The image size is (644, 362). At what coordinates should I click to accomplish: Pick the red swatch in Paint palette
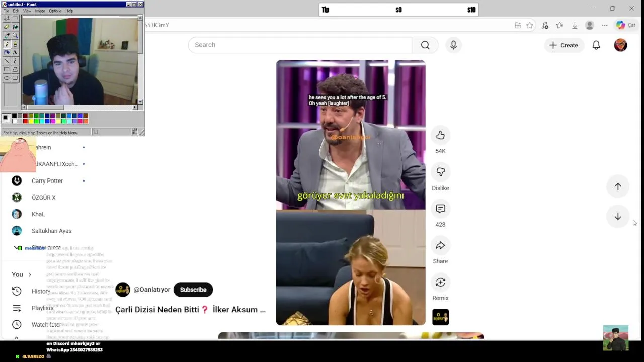pyautogui.click(x=25, y=121)
